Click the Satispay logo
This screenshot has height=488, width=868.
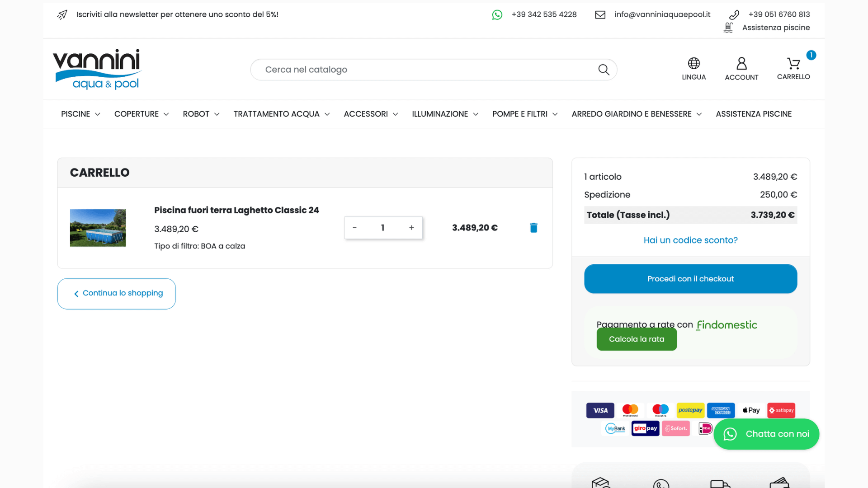(x=781, y=410)
